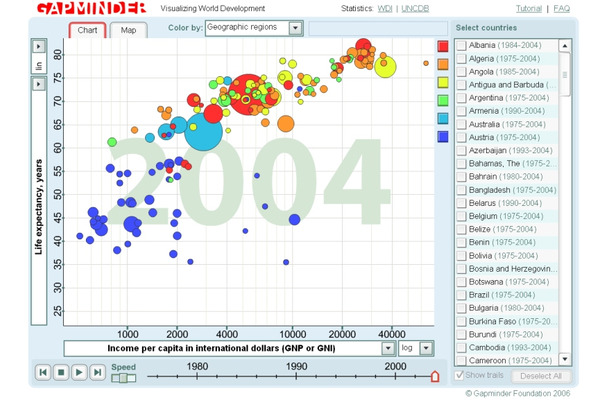Image resolution: width=610 pixels, height=400 pixels.
Task: Check the Angola checkbox
Action: (x=461, y=72)
